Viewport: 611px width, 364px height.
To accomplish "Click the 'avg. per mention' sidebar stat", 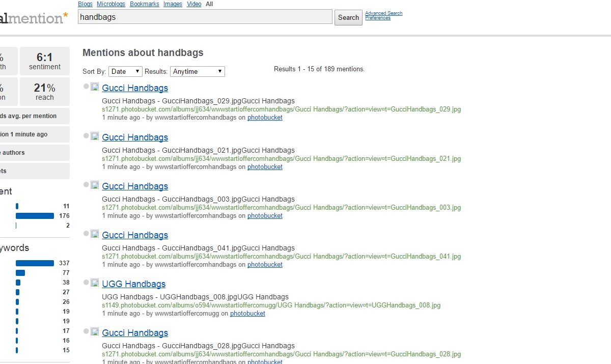I will (35, 116).
